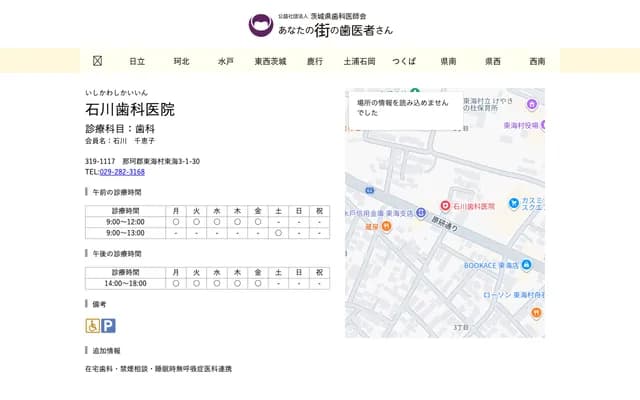Open the 西南 region tab
This screenshot has height=400, width=640.
(x=537, y=61)
